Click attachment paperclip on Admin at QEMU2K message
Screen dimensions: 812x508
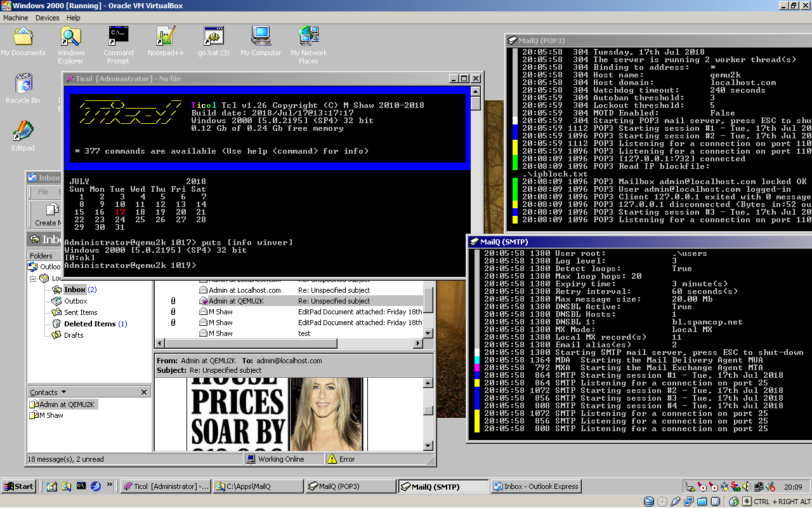pyautogui.click(x=173, y=301)
